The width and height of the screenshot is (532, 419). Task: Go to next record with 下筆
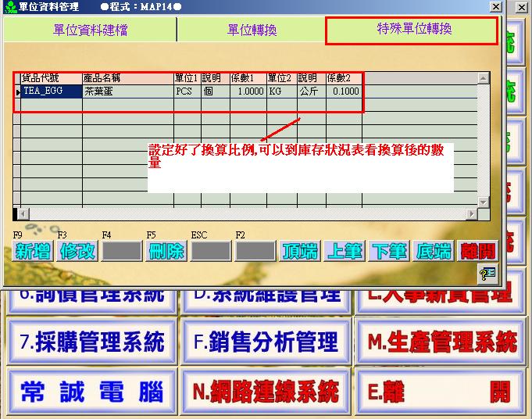[389, 251]
